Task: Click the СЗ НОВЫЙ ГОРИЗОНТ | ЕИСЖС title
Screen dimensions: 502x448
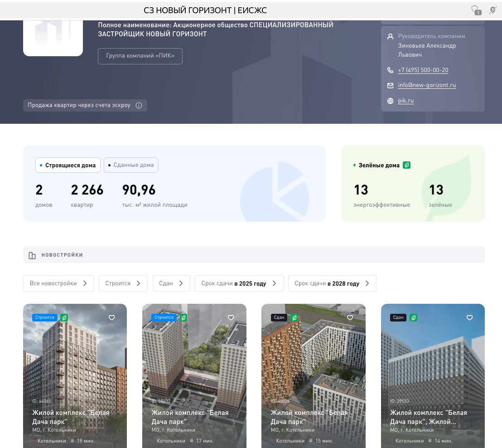Action: pos(205,10)
